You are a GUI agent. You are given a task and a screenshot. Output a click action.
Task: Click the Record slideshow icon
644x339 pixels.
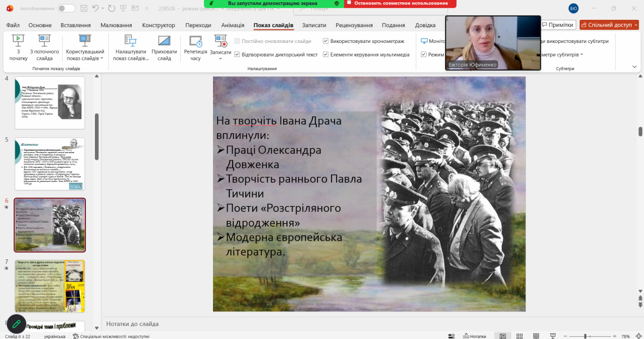pos(220,41)
